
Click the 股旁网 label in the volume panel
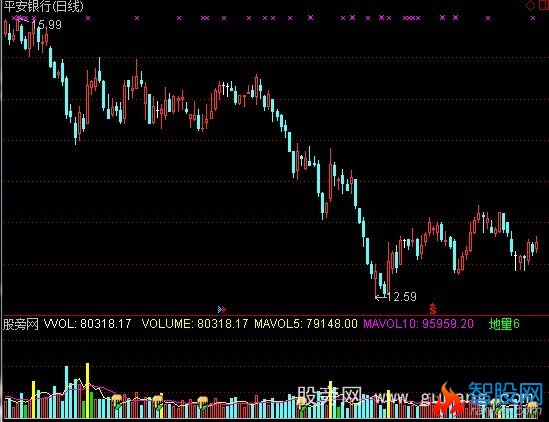coord(20,324)
